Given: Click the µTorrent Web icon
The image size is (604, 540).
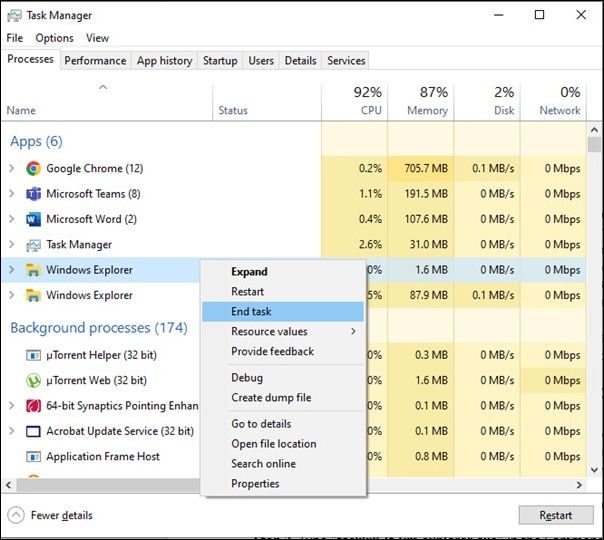Looking at the screenshot, I should [x=33, y=381].
